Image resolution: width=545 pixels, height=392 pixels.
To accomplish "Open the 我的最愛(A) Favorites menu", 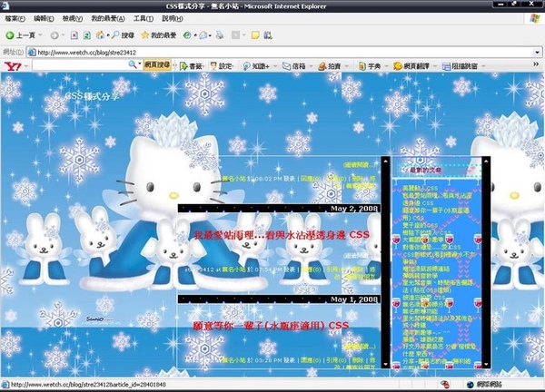I will (x=108, y=18).
